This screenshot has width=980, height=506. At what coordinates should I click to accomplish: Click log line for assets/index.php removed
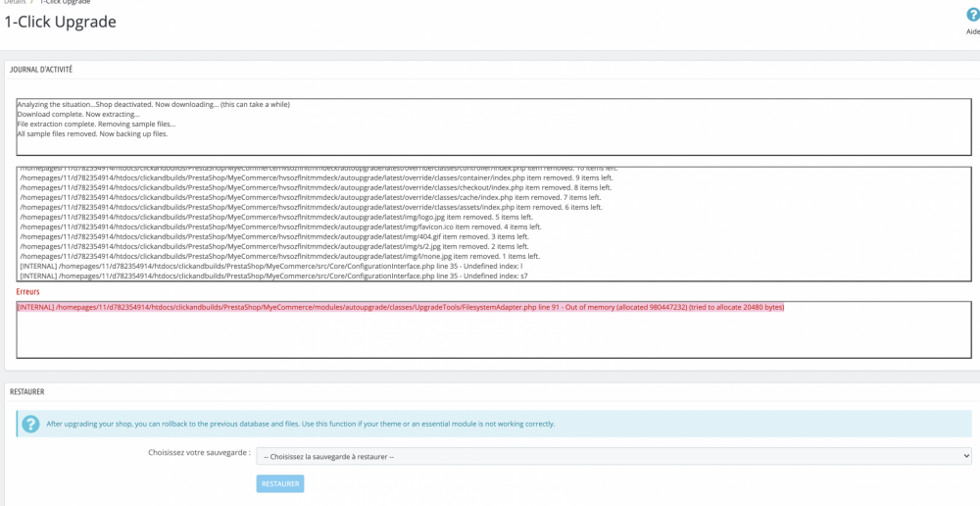(312, 207)
